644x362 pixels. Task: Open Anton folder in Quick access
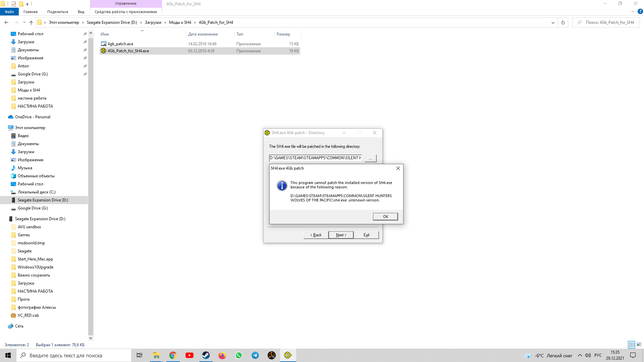click(23, 66)
